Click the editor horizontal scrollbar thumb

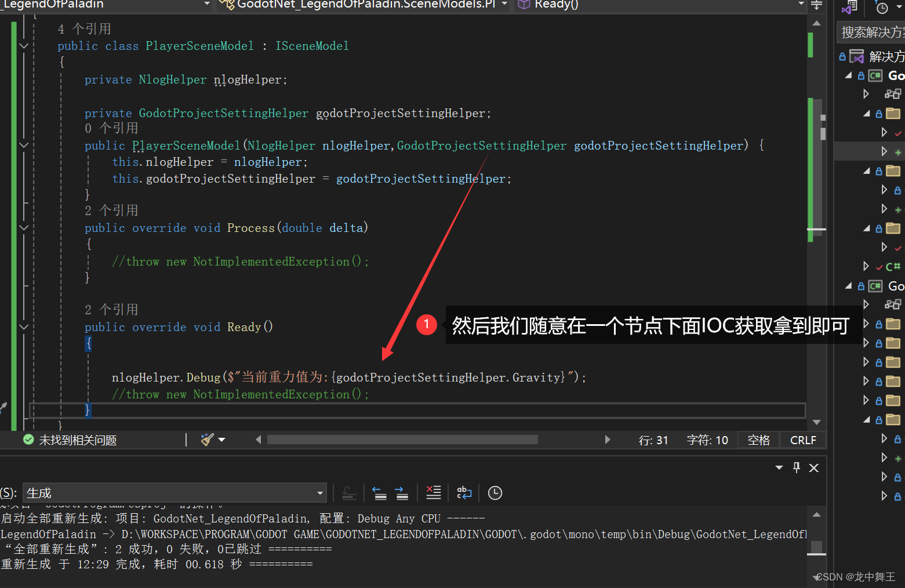(402, 440)
